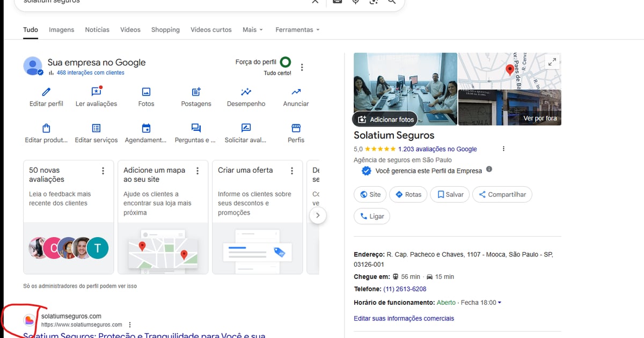Image resolution: width=644 pixels, height=338 pixels.
Task: Open the Criar uma oferta card
Action: point(257,217)
